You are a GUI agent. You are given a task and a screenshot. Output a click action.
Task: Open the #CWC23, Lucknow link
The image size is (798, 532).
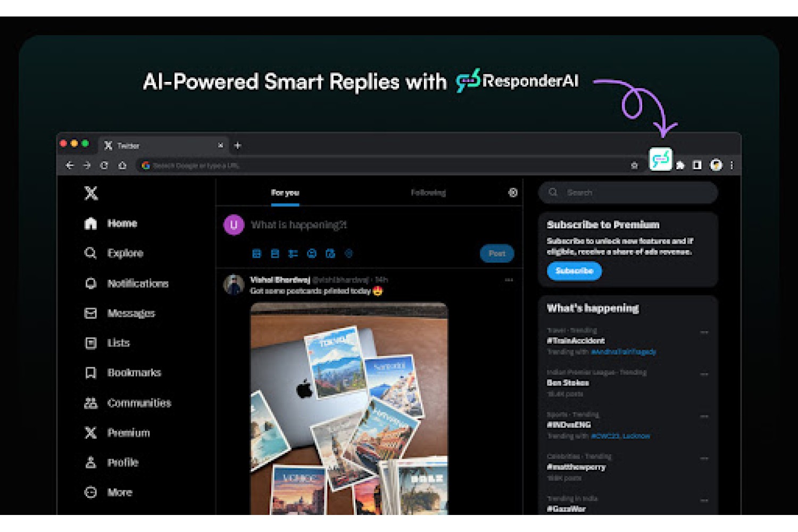pos(620,436)
